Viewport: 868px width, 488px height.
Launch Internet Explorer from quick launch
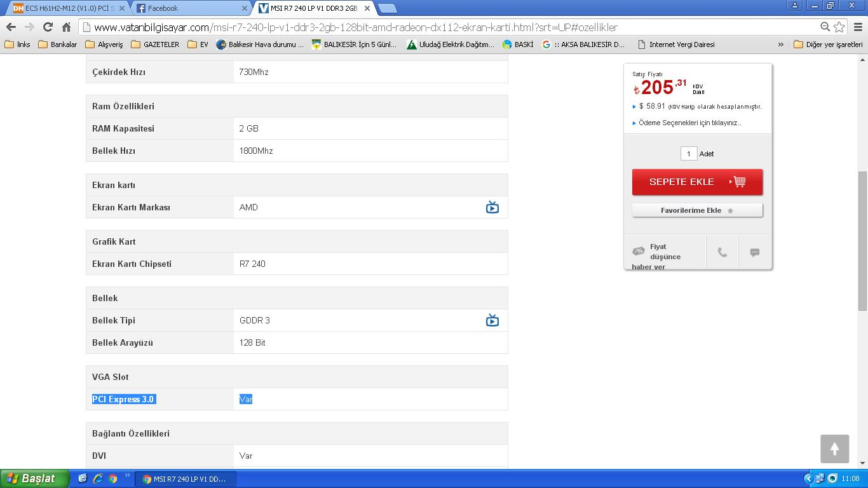pos(97,478)
